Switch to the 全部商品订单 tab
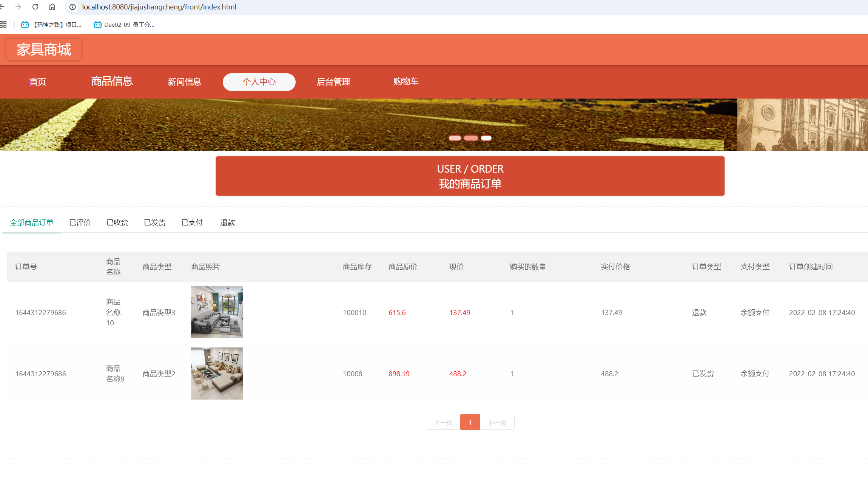The width and height of the screenshot is (868, 494). coord(32,222)
